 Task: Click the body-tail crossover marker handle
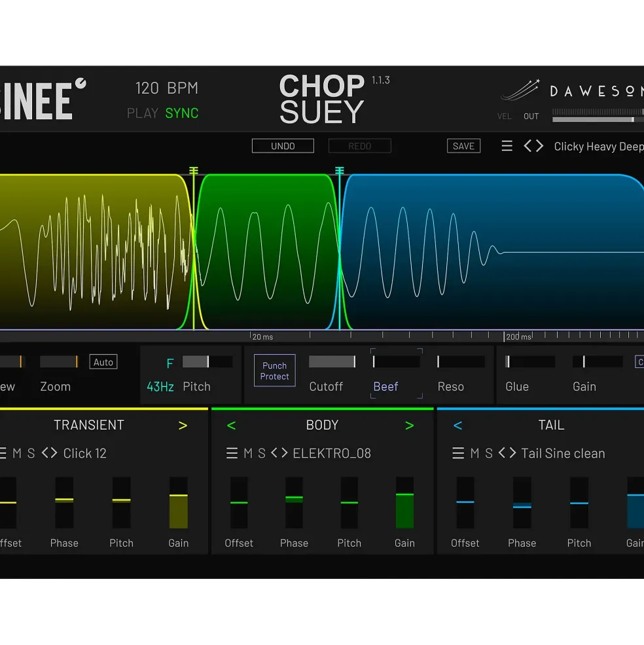pos(339,170)
